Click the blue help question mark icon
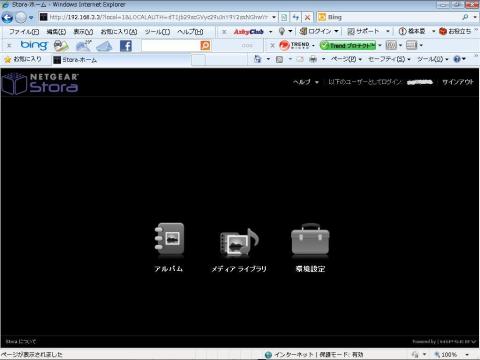Screen dimensions: 480x360 coord(457,59)
